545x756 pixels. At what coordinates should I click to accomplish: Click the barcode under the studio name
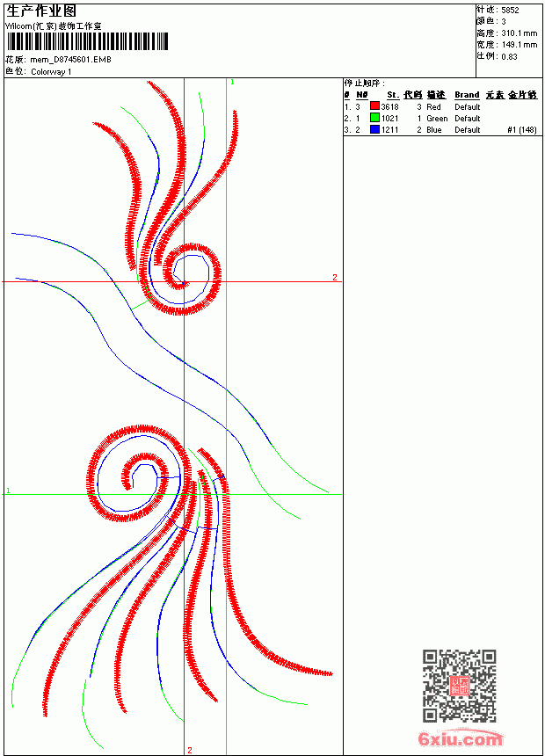click(x=87, y=41)
